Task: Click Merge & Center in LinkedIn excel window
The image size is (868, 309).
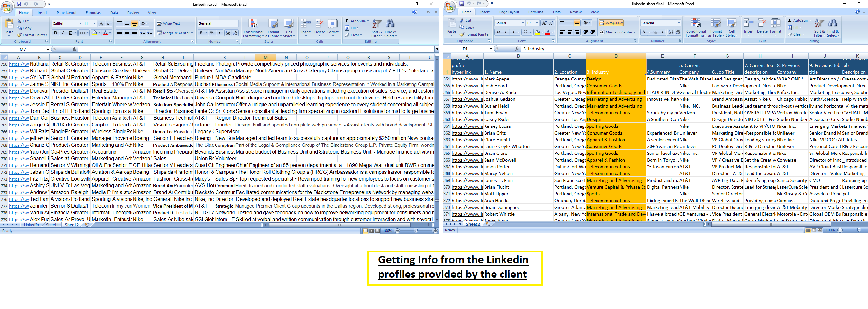Action: point(175,33)
